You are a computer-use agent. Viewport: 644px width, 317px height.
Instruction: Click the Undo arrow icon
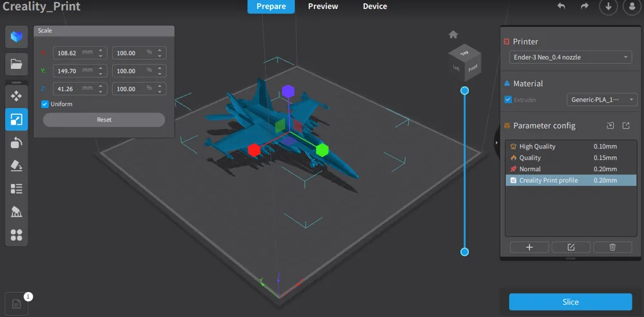tap(561, 6)
